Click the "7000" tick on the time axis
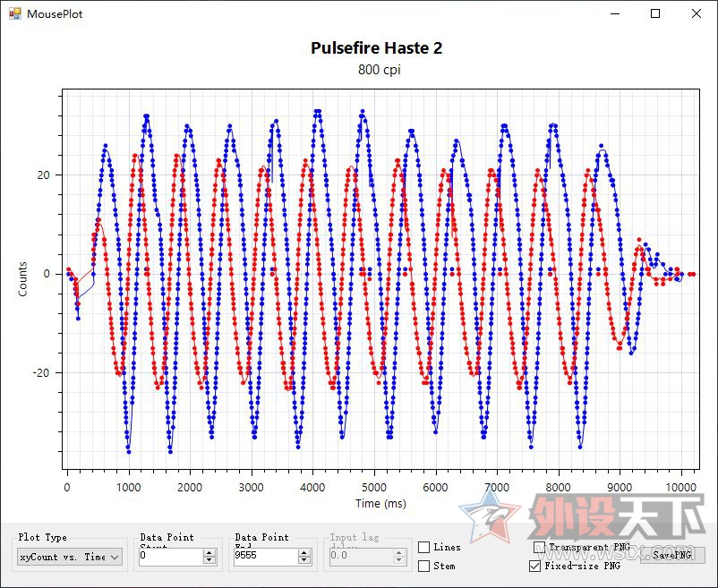 (497, 488)
